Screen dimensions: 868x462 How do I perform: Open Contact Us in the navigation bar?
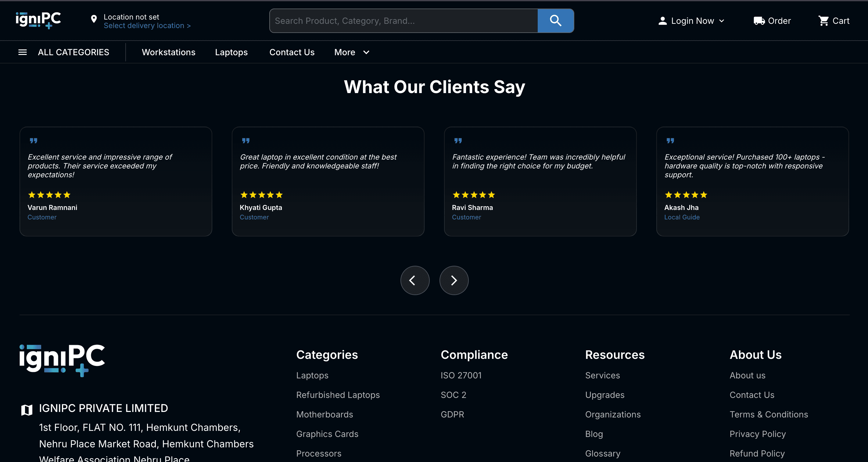(x=292, y=52)
